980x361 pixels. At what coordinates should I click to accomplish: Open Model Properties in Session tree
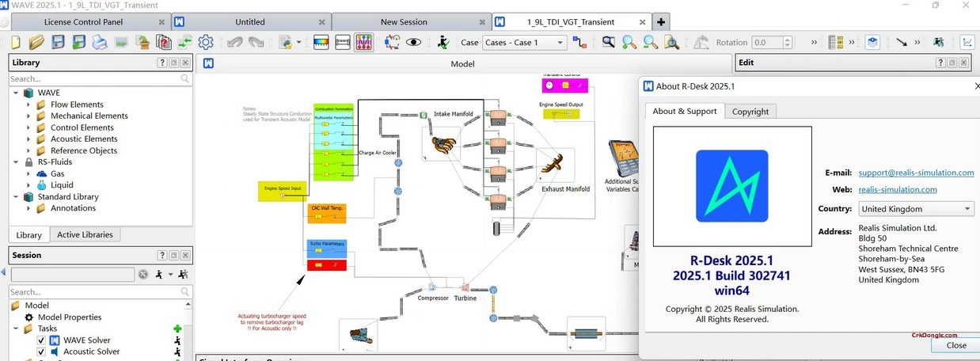[x=71, y=317]
